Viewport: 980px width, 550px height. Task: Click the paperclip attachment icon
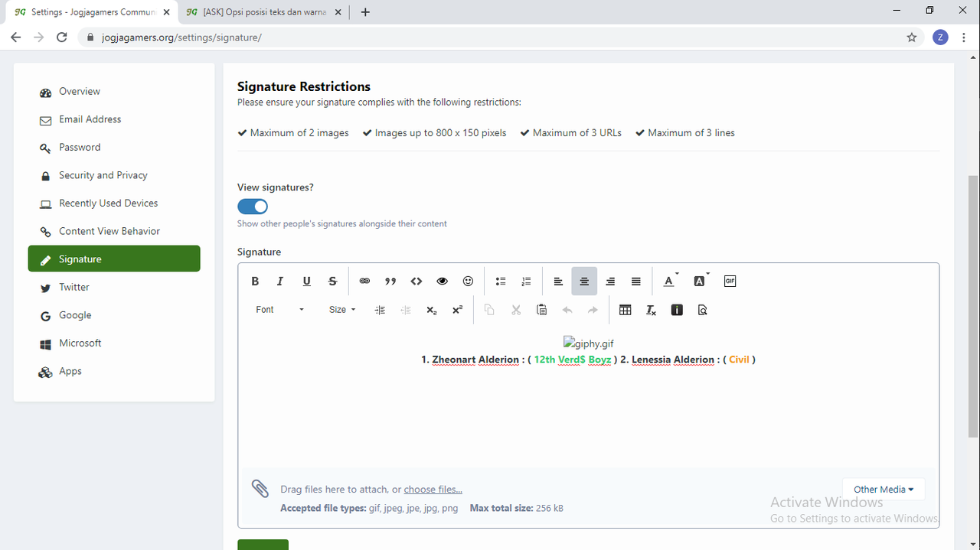[260, 489]
